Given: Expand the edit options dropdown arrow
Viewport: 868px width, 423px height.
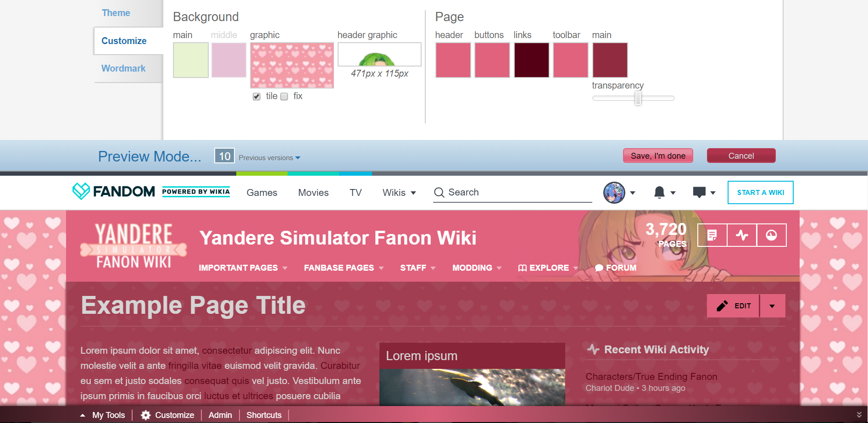Looking at the screenshot, I should [773, 306].
